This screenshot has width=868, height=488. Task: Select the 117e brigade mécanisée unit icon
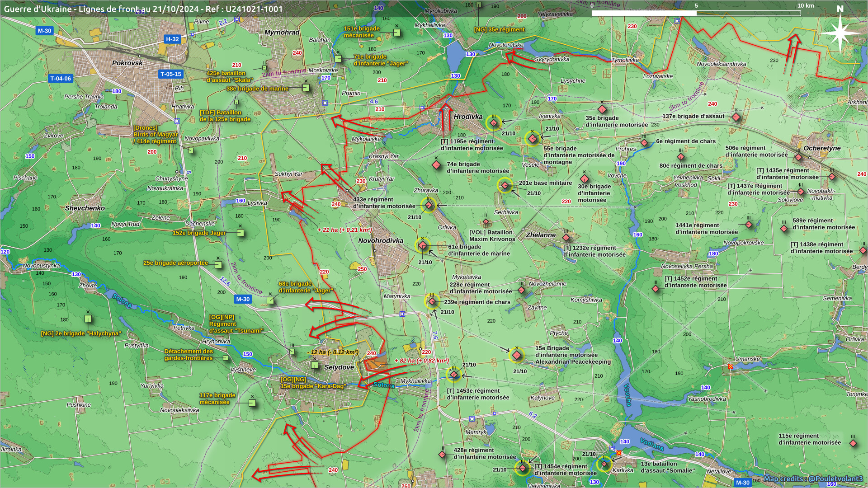(x=252, y=403)
